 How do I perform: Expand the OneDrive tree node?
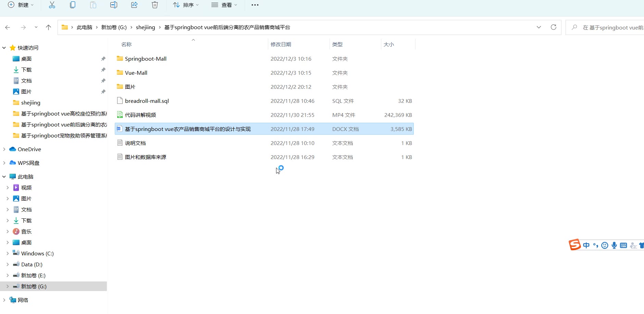(x=4, y=149)
